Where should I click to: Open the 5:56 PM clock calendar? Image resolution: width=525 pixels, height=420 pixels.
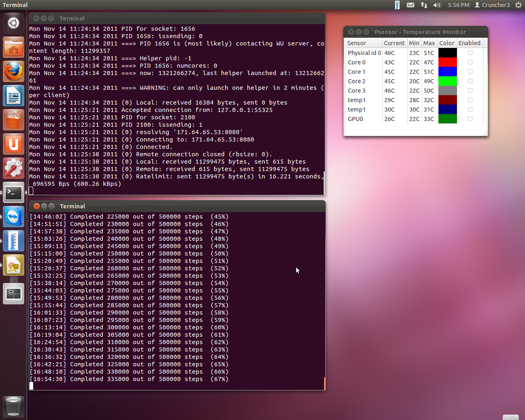click(459, 5)
